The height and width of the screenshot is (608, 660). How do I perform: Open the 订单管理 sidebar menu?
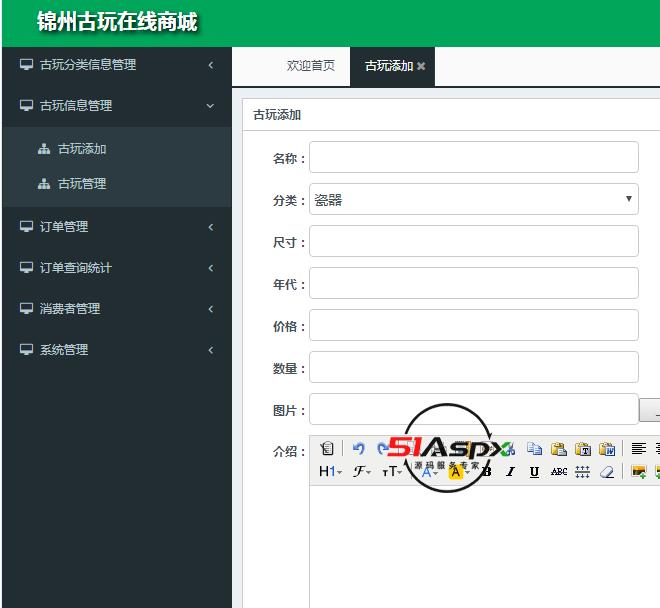coord(117,227)
